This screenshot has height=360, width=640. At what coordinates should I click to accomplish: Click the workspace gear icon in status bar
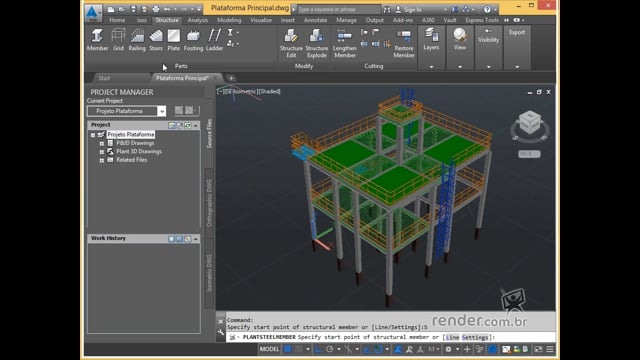tap(448, 349)
